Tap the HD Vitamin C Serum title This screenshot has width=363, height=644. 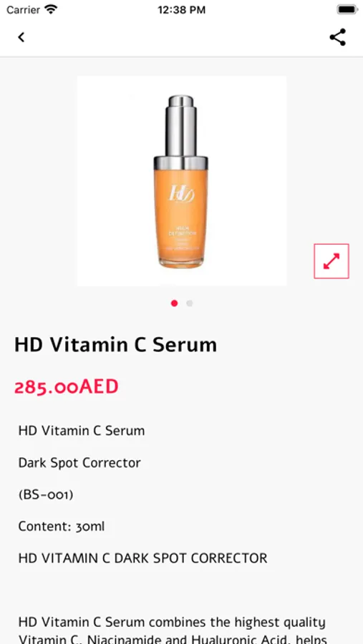tap(115, 345)
